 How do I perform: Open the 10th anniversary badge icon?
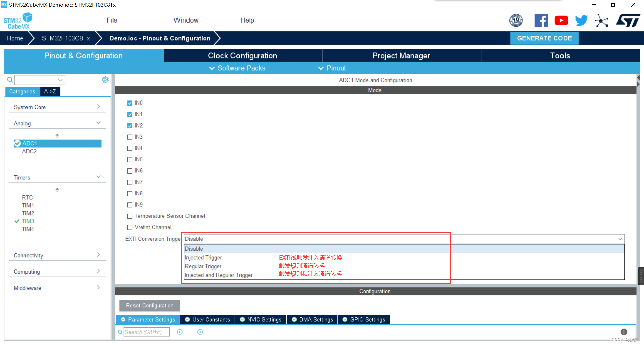coord(516,21)
